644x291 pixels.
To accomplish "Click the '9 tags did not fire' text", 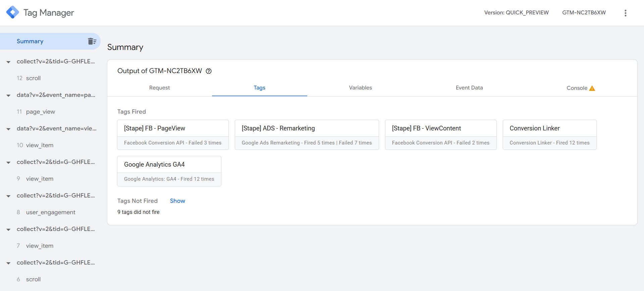I will click(x=138, y=212).
